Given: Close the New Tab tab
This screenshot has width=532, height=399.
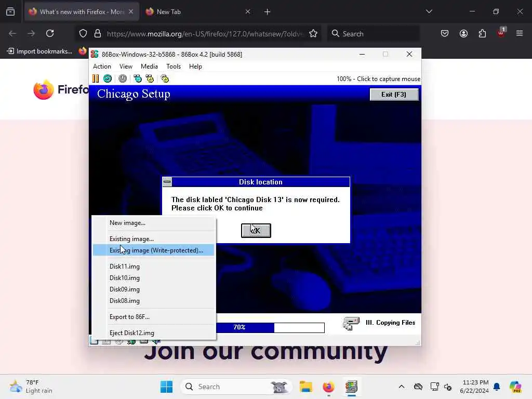Looking at the screenshot, I should coord(248,11).
